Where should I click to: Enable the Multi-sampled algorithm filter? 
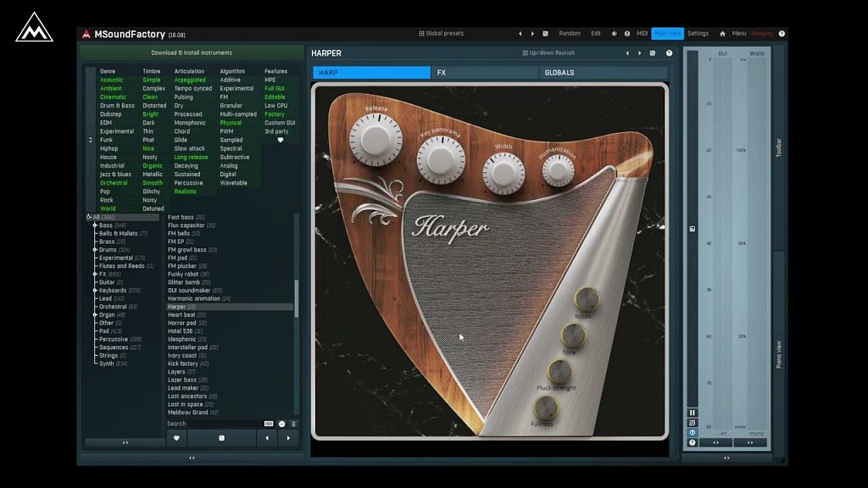click(238, 114)
